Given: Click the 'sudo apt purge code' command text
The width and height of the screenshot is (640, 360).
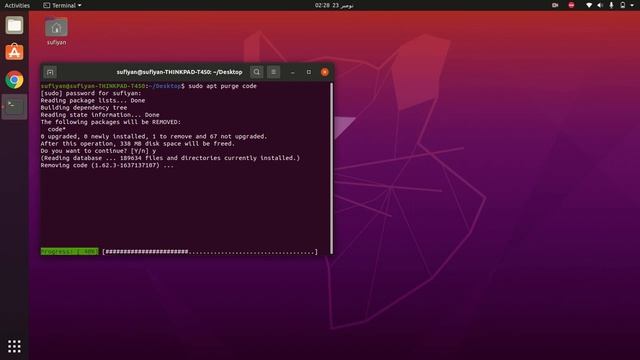Looking at the screenshot, I should (x=222, y=86).
